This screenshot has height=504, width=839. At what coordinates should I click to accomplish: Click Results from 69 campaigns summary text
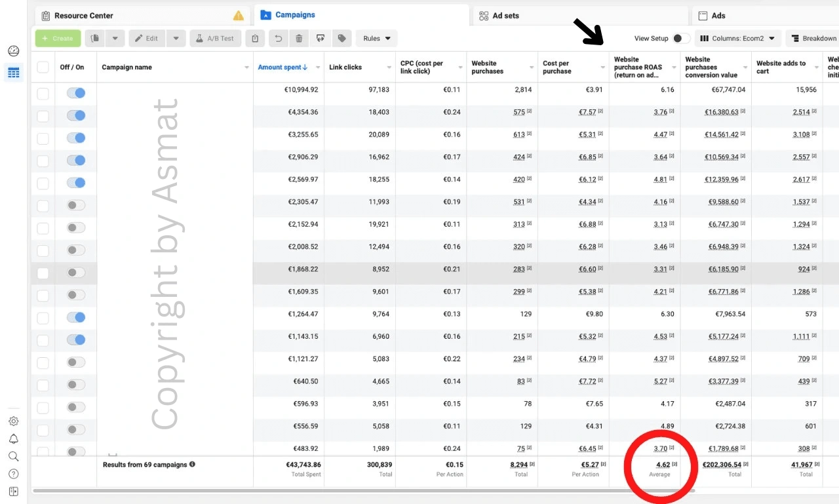145,465
